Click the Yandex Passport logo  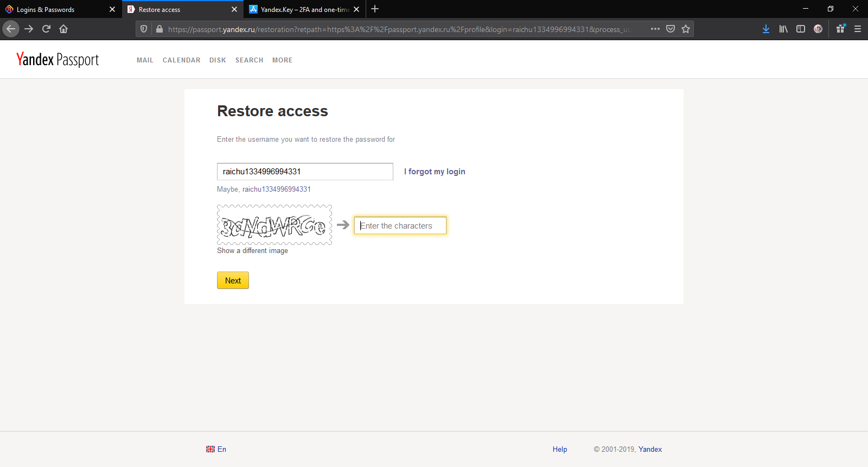point(58,59)
